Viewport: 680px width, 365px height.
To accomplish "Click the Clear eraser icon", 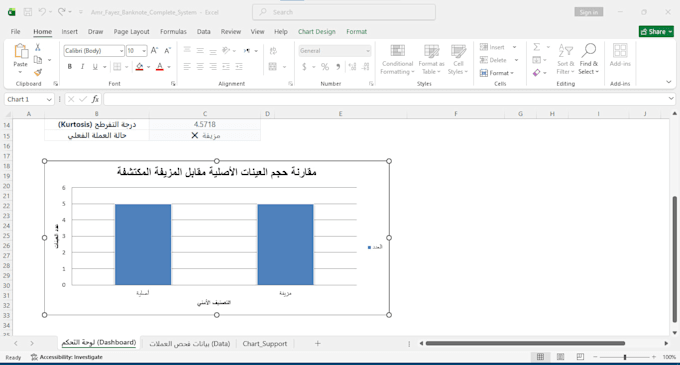I will tap(537, 73).
